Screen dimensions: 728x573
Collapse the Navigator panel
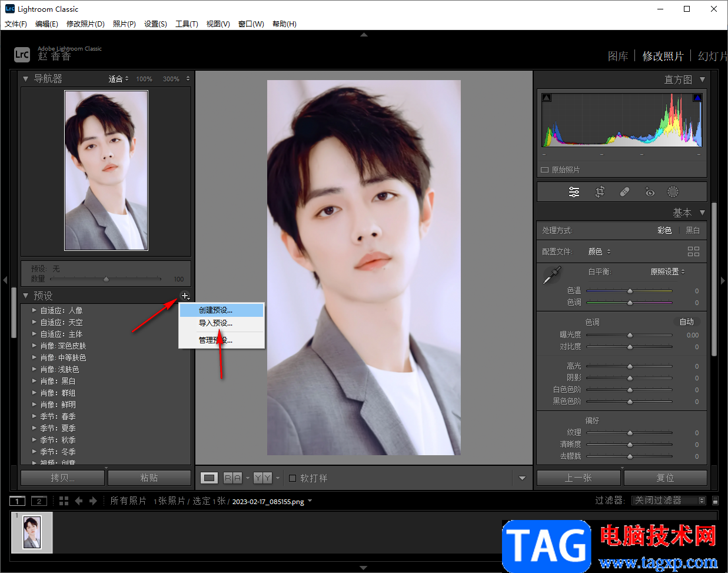25,78
